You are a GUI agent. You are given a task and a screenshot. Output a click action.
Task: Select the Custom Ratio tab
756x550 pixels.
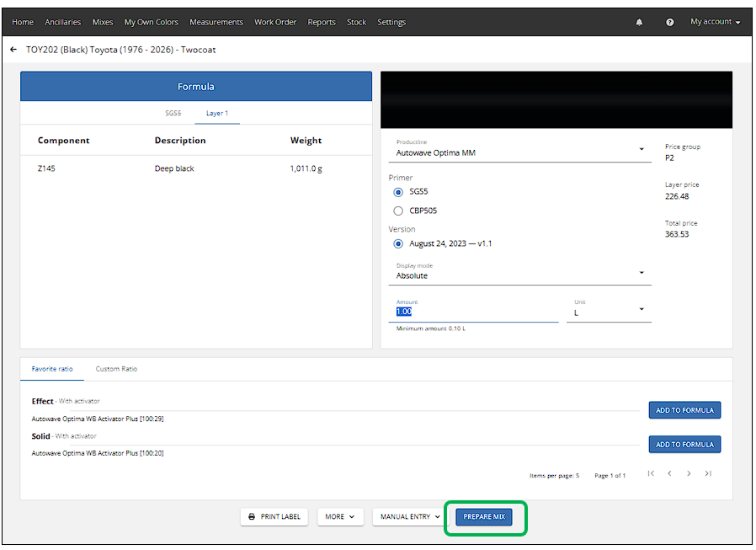coord(116,369)
